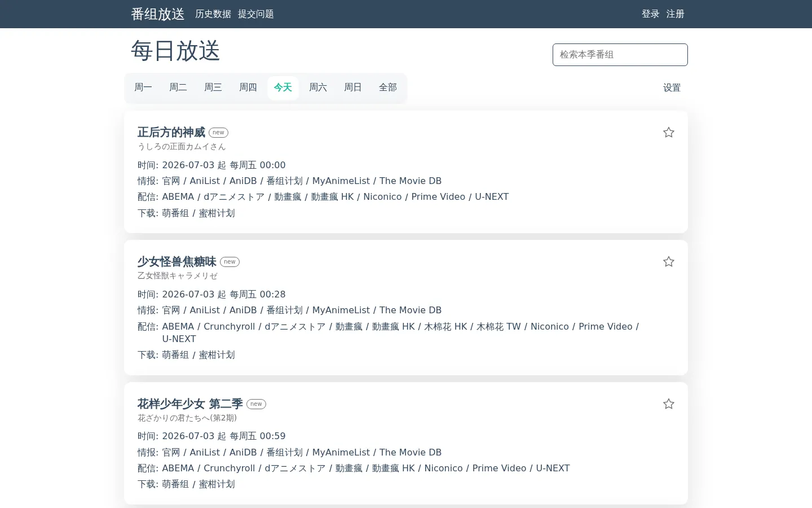Open The Movie DB for 正后方的神威
The image size is (812, 508).
(x=411, y=181)
